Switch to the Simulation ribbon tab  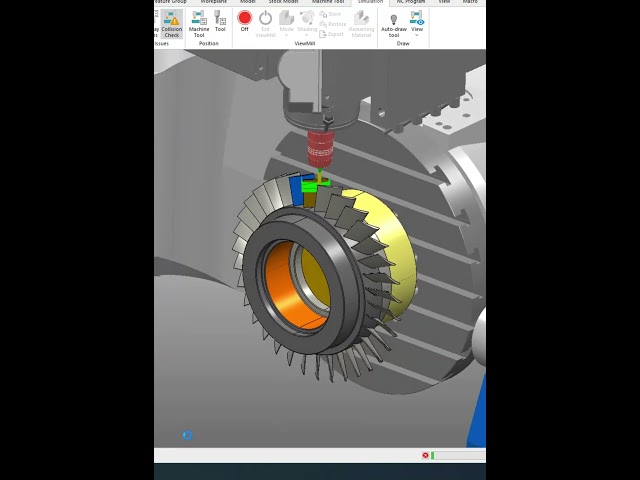(370, 2)
